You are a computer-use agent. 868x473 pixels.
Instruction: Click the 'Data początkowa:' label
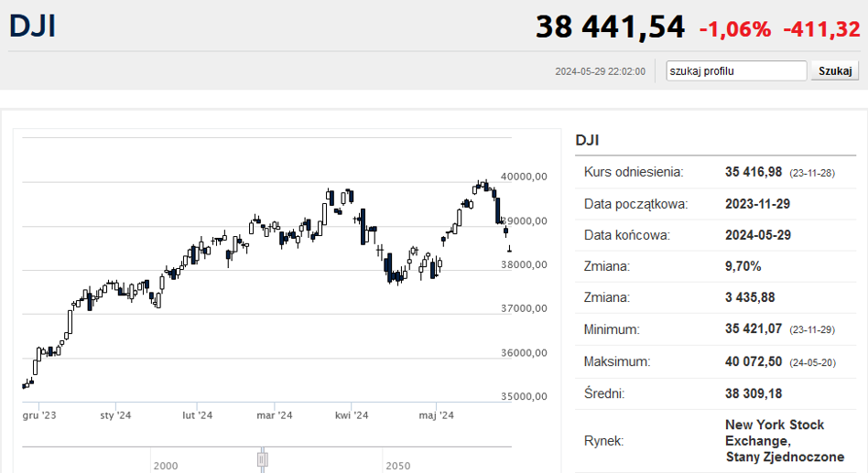click(x=635, y=204)
